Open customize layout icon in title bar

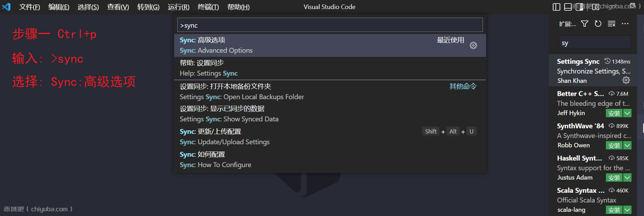(596, 7)
